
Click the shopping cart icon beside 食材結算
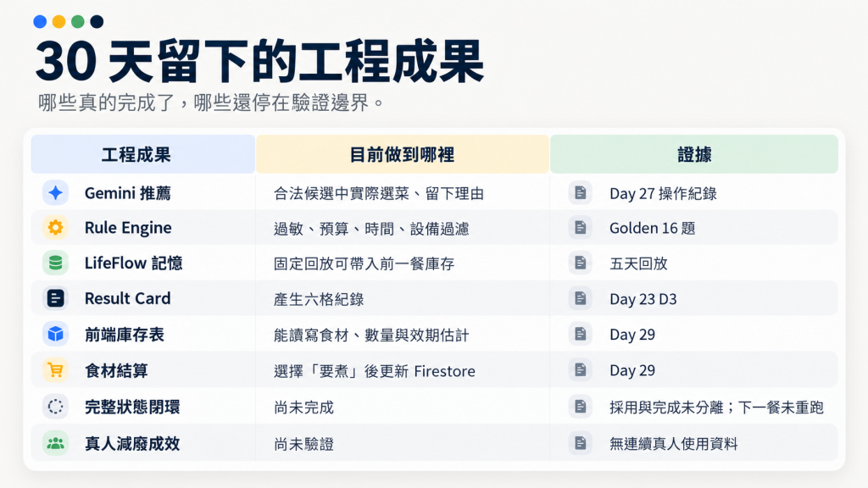pos(55,370)
